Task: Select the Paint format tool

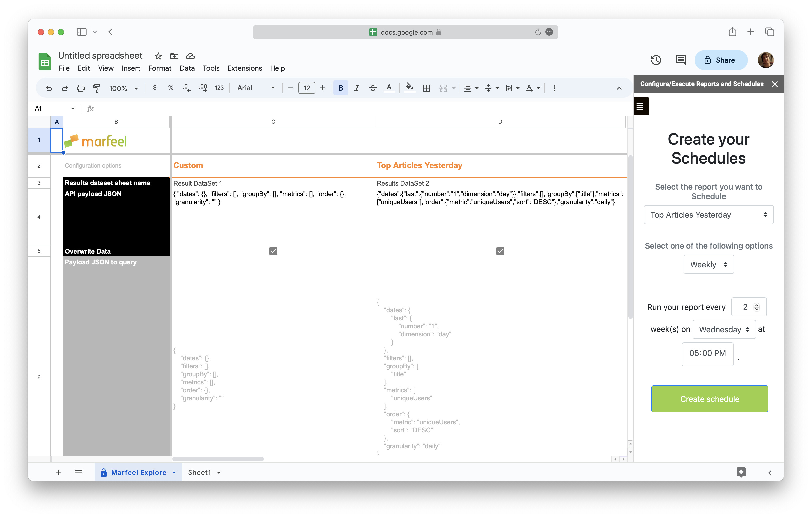Action: (x=97, y=88)
